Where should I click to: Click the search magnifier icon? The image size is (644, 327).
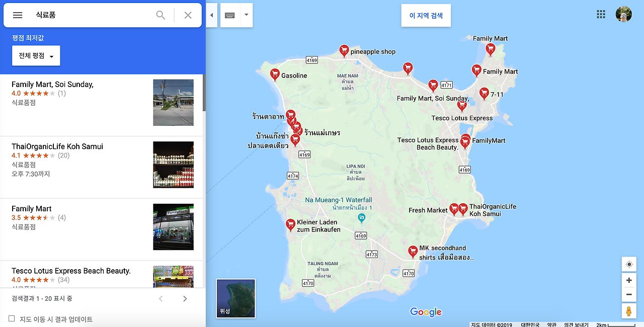[x=160, y=15]
